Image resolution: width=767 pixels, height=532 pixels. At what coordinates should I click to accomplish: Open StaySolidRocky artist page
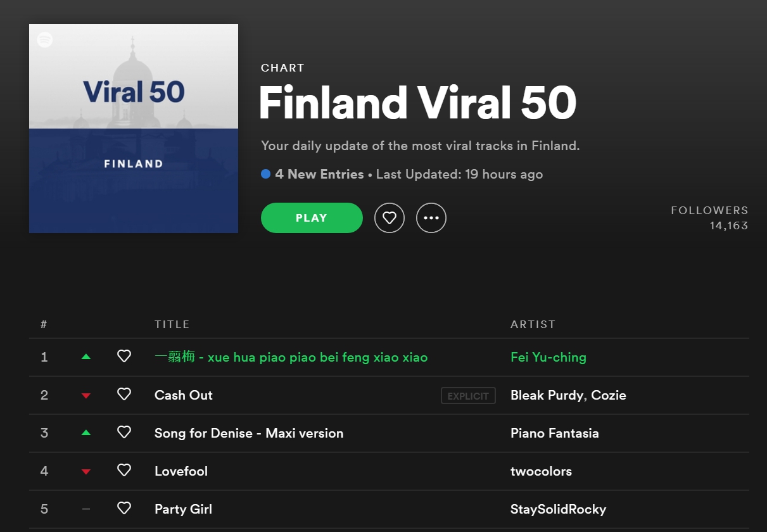(558, 509)
